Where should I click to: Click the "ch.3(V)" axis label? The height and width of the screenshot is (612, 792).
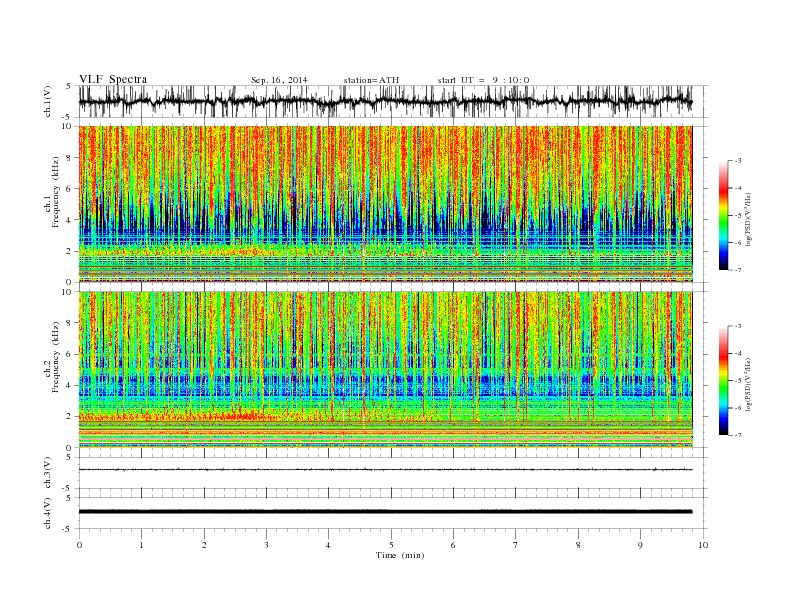48,473
